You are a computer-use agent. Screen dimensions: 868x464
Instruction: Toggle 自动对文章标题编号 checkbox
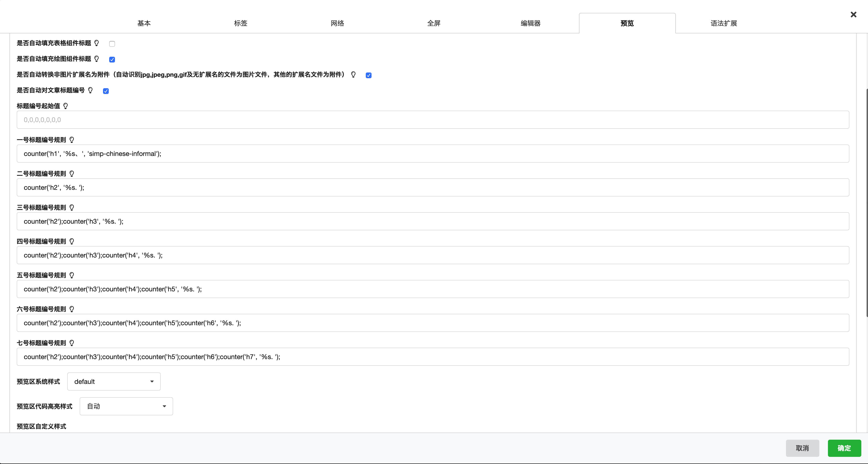tap(106, 91)
